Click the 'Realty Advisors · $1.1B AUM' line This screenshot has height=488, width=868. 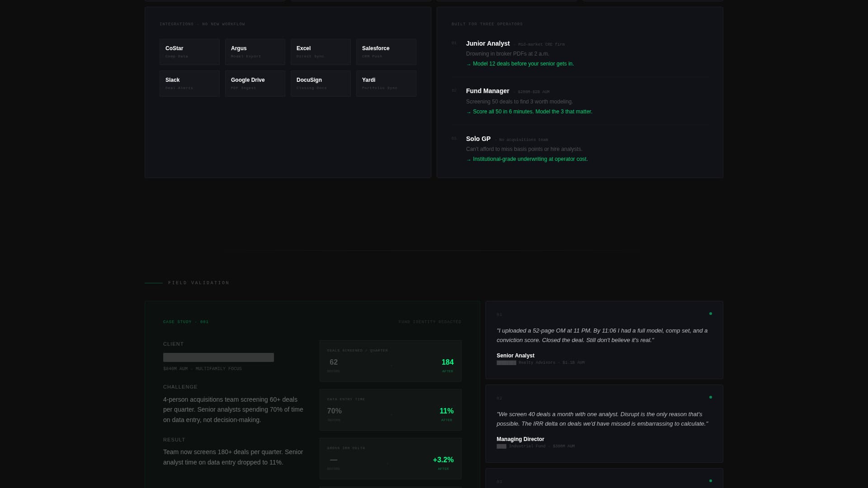pos(541,363)
